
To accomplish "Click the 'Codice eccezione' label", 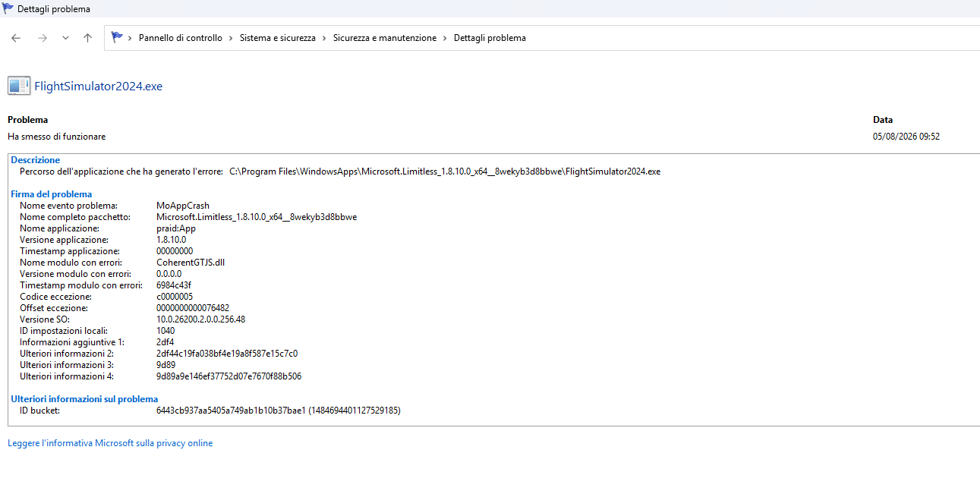I will point(55,297).
